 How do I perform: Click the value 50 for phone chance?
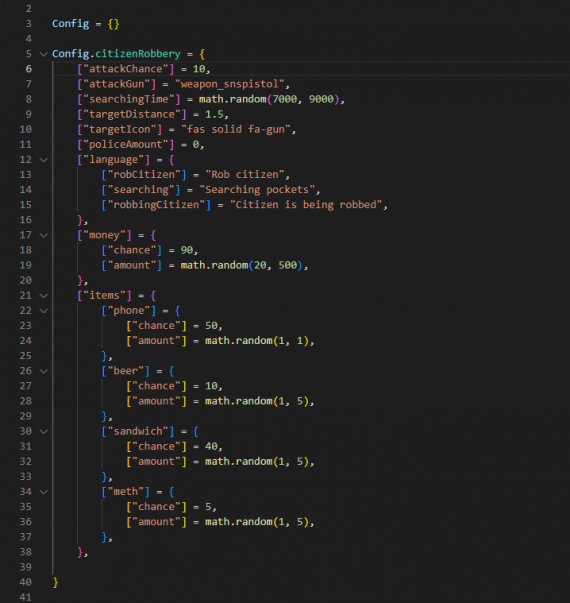tap(211, 325)
